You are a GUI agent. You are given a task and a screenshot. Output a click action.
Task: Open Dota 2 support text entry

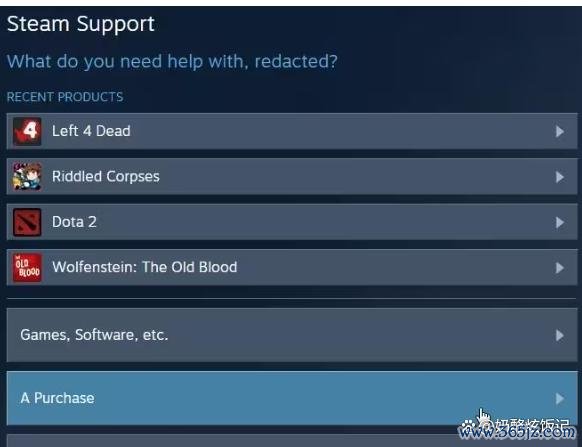click(x=74, y=222)
